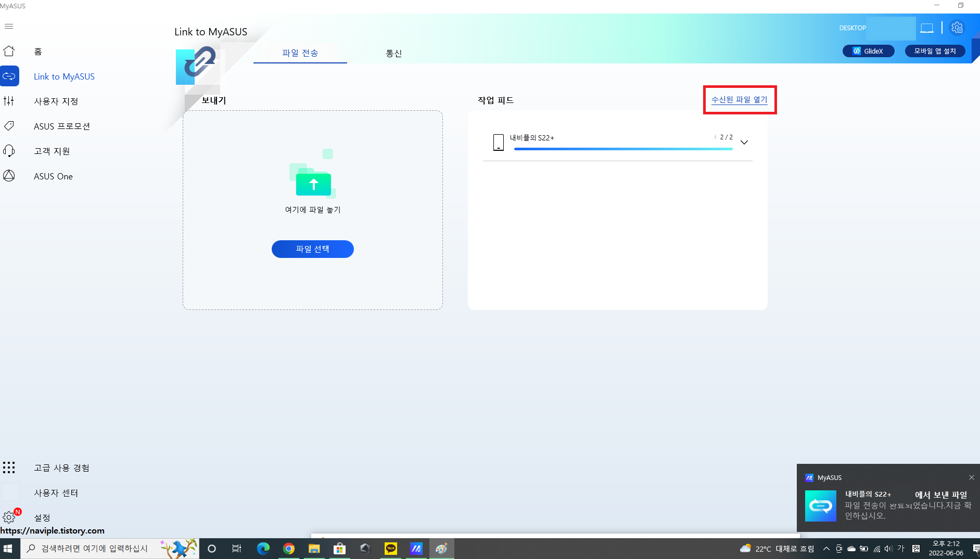Image resolution: width=980 pixels, height=559 pixels.
Task: Click the battery status tray icon
Action: [864, 549]
